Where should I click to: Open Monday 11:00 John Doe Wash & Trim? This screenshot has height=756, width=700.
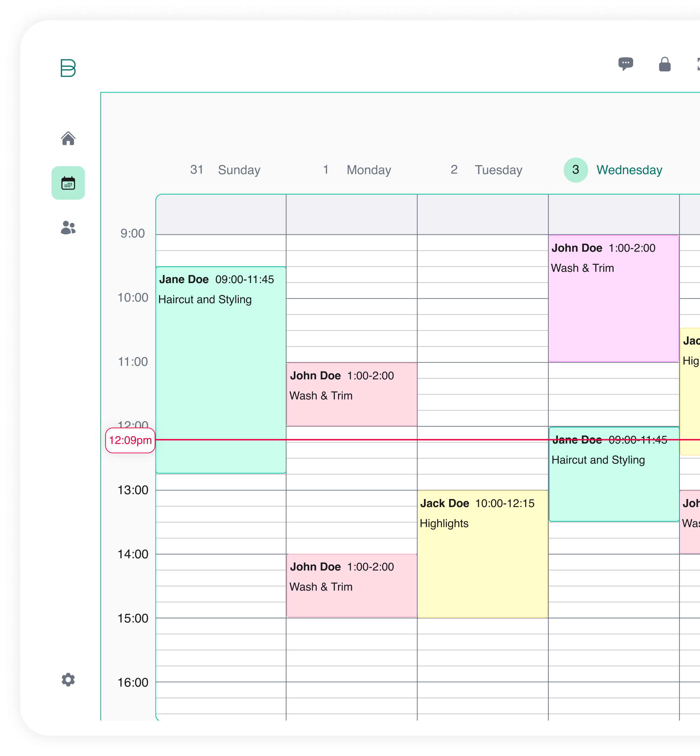click(x=352, y=394)
